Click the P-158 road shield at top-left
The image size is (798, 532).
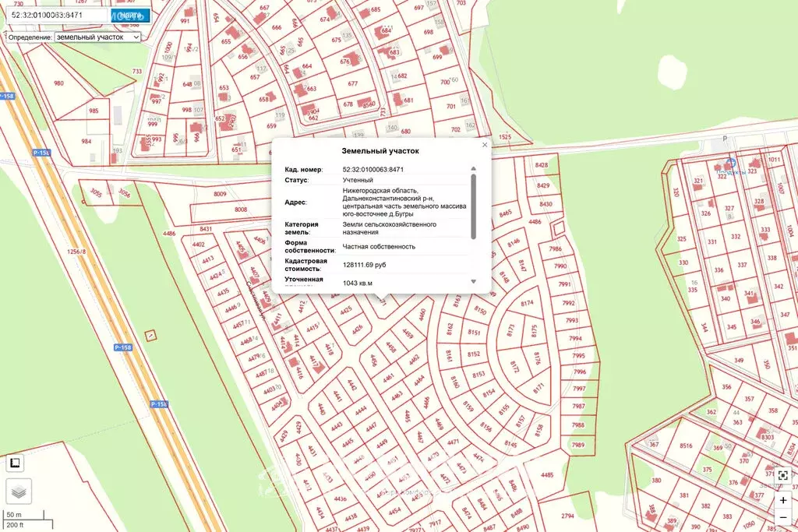tap(7, 96)
